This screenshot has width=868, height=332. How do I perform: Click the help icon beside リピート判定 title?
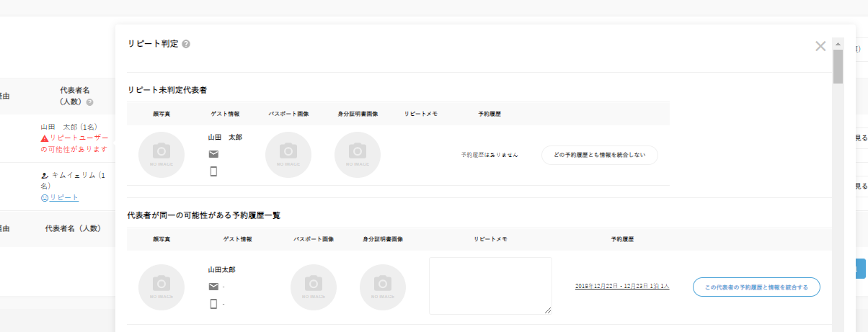186,44
